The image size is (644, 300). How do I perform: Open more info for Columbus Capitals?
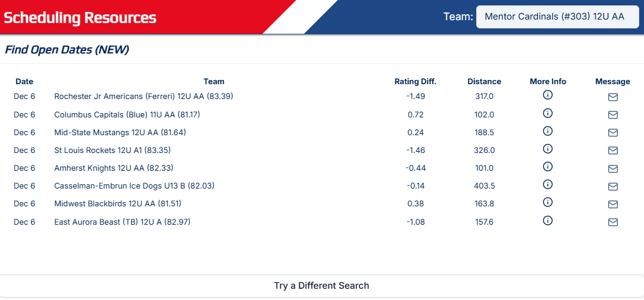(547, 113)
